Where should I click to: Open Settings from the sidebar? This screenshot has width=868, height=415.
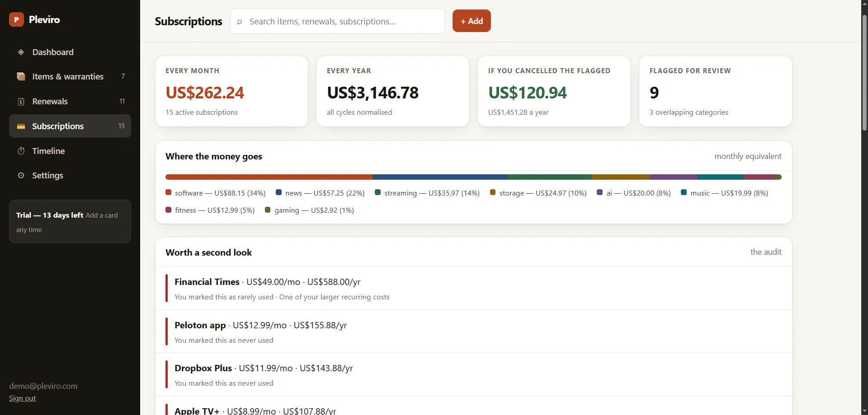(x=70, y=175)
